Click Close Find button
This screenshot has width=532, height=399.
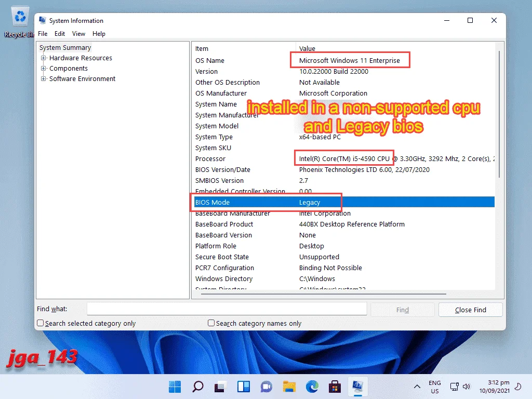pos(470,310)
